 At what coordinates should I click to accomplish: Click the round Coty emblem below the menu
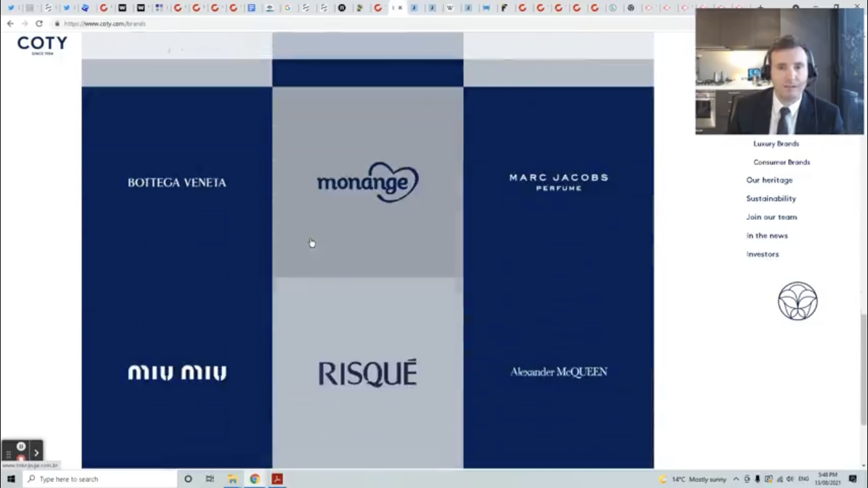pyautogui.click(x=798, y=301)
